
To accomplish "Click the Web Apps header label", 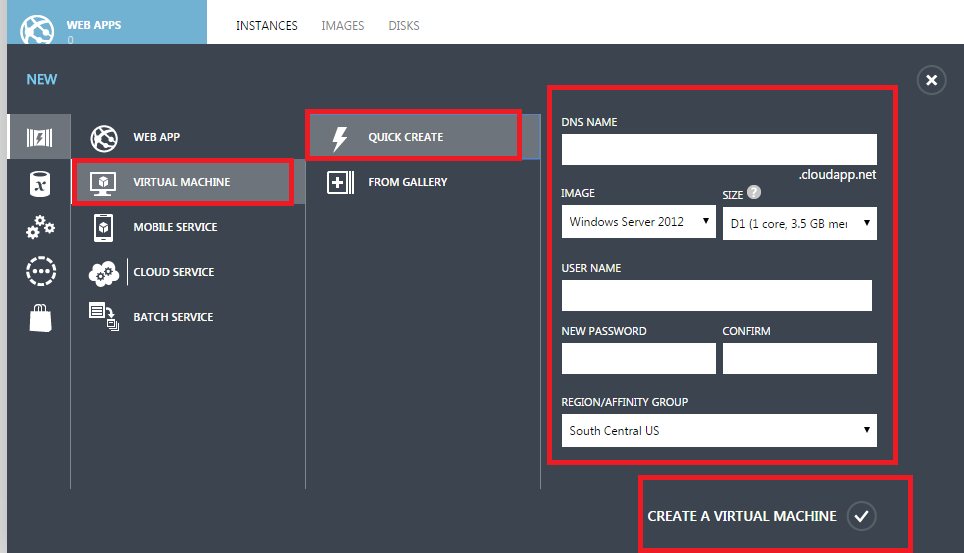I will 94,25.
